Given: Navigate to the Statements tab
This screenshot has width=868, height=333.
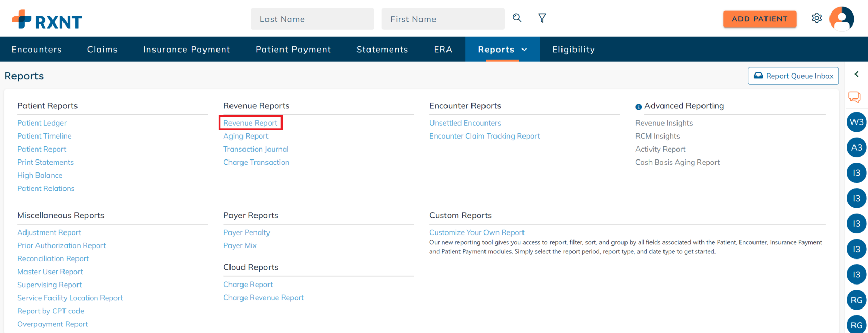Looking at the screenshot, I should 382,50.
